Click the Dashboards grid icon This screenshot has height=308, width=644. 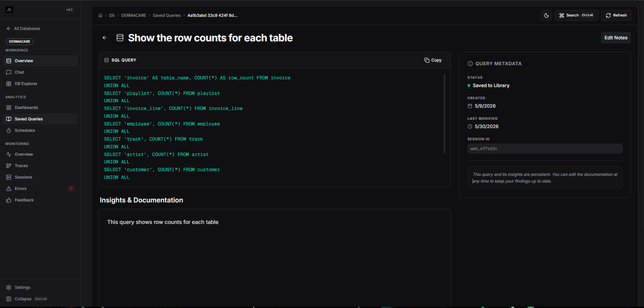tap(9, 108)
